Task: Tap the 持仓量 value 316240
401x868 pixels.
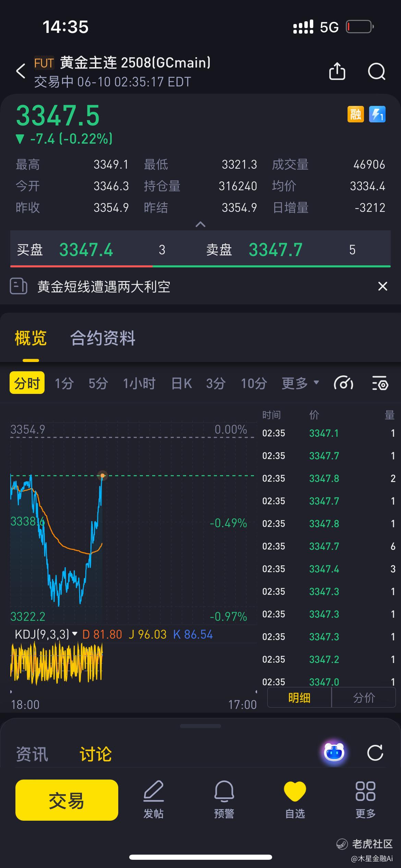Action: (x=238, y=186)
